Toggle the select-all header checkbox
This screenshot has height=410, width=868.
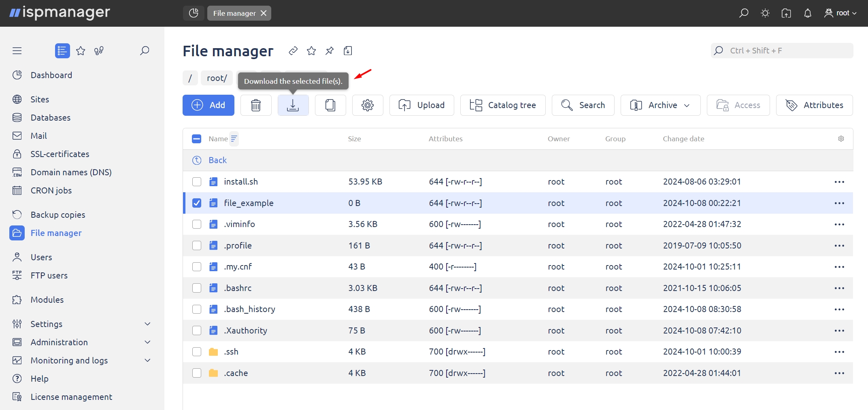coord(196,139)
